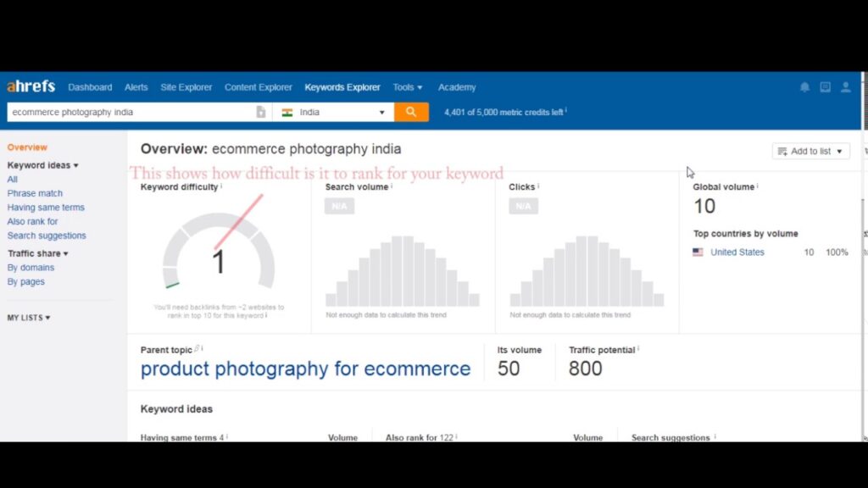The height and width of the screenshot is (488, 868).
Task: Open Academy
Action: tap(457, 87)
